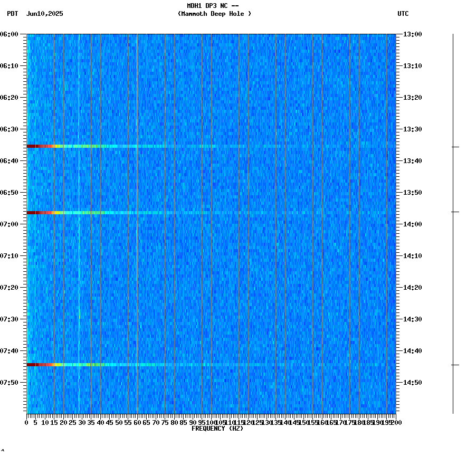Click the FREQUENCY (HZ) axis title

pos(217,428)
